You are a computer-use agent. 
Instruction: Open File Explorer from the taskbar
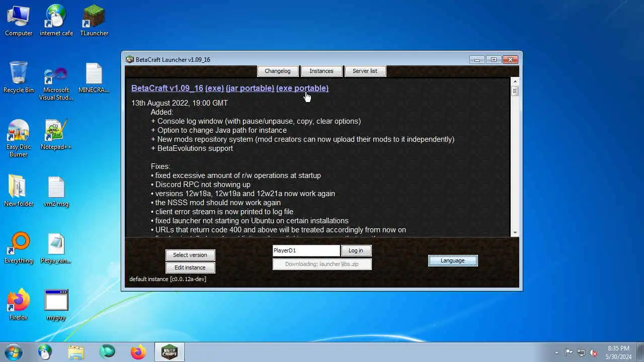pyautogui.click(x=76, y=352)
